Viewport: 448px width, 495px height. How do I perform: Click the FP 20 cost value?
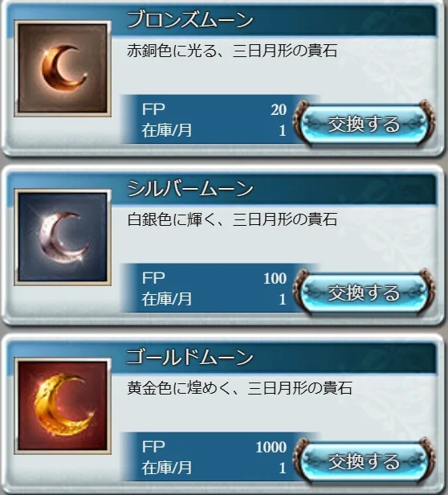(279, 109)
